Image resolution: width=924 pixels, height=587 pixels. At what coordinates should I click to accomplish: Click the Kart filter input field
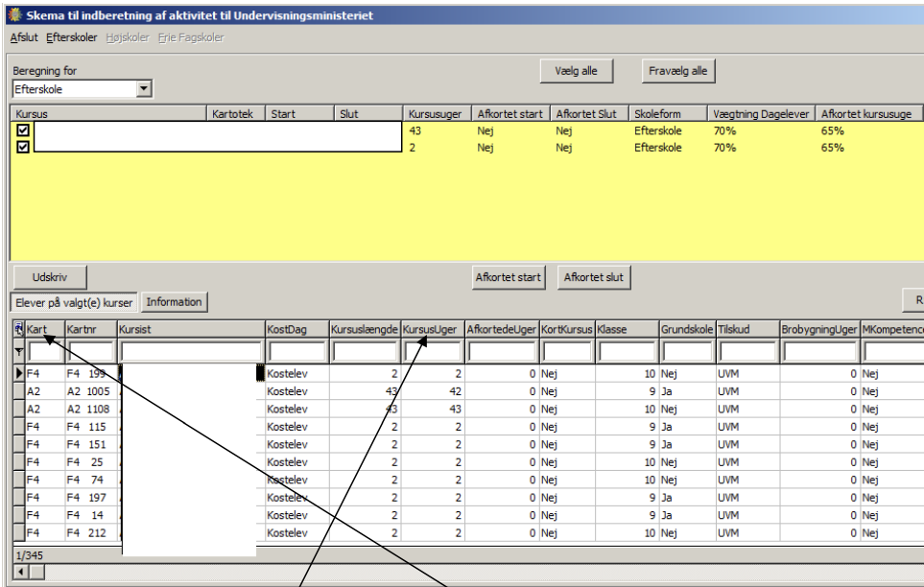(45, 352)
